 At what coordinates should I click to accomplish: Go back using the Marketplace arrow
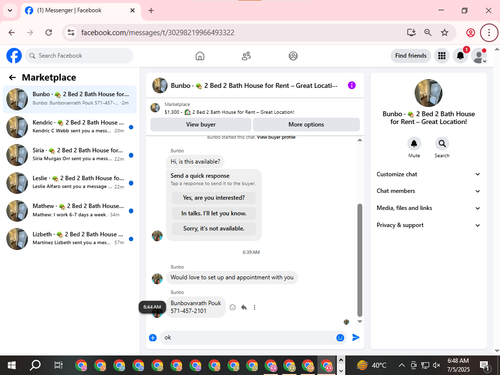[x=12, y=77]
